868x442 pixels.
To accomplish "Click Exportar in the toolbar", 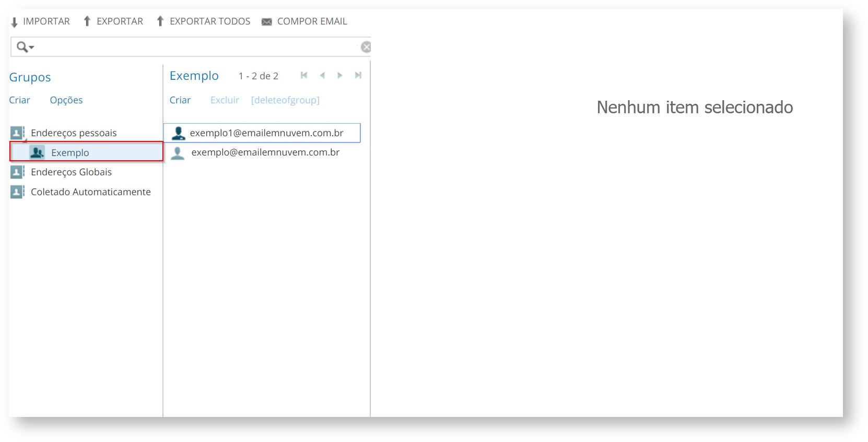I will pyautogui.click(x=113, y=21).
